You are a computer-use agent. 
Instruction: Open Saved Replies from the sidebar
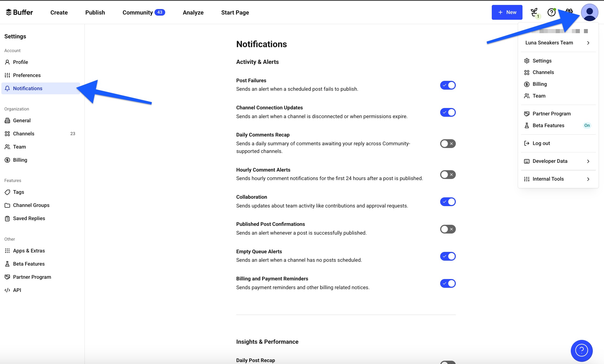[x=29, y=218]
